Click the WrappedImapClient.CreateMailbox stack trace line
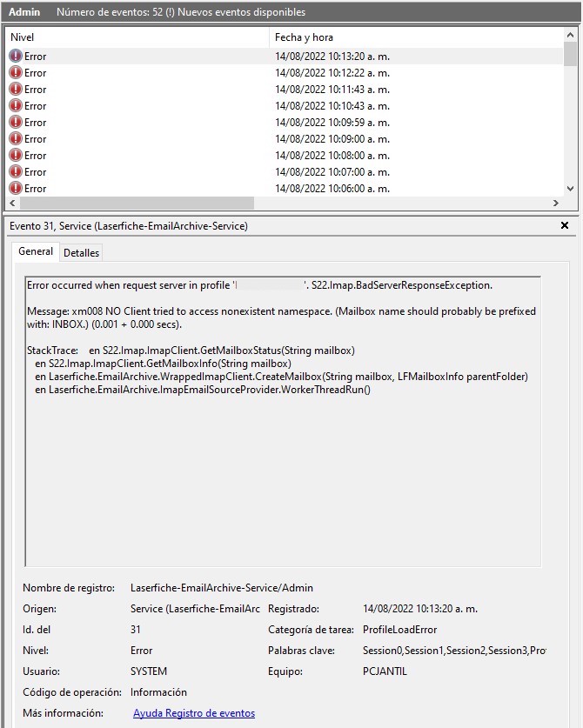This screenshot has height=728, width=583. (x=282, y=377)
